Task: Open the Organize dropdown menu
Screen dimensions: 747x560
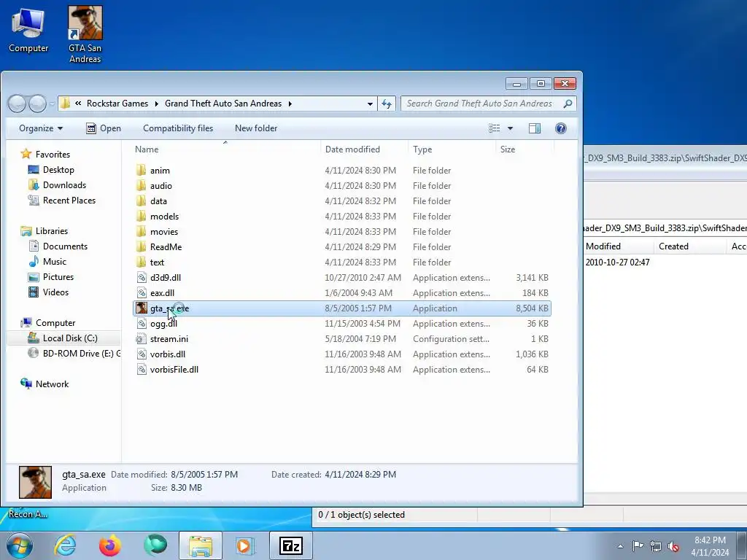Action: pyautogui.click(x=41, y=128)
